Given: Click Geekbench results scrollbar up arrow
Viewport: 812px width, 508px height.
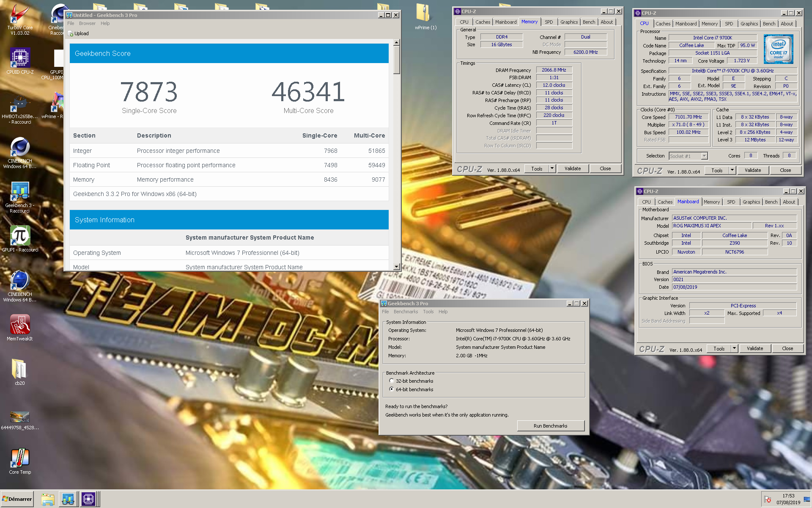Looking at the screenshot, I should (396, 42).
